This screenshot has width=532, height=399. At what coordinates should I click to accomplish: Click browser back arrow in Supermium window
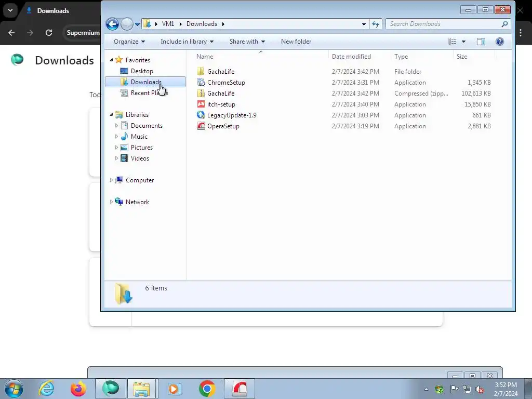tap(11, 33)
